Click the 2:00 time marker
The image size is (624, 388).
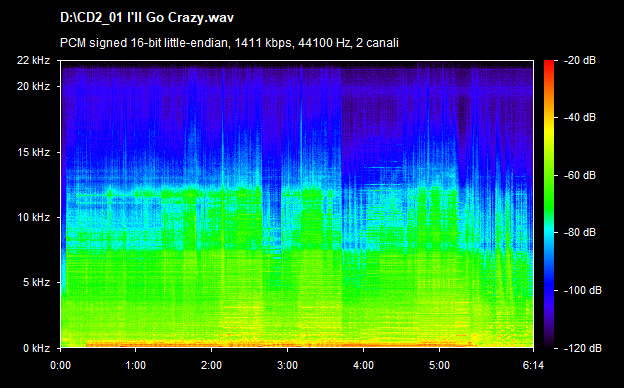coord(211,365)
